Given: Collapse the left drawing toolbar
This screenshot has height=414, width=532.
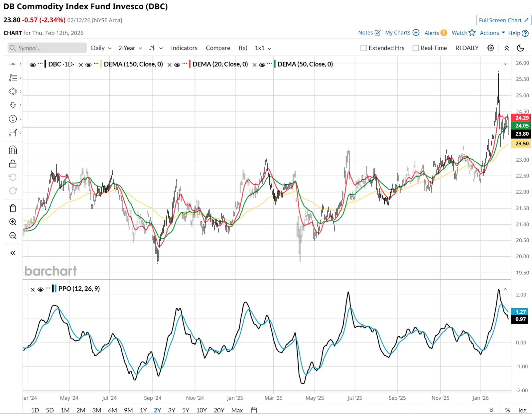Looking at the screenshot, I should click(13, 253).
